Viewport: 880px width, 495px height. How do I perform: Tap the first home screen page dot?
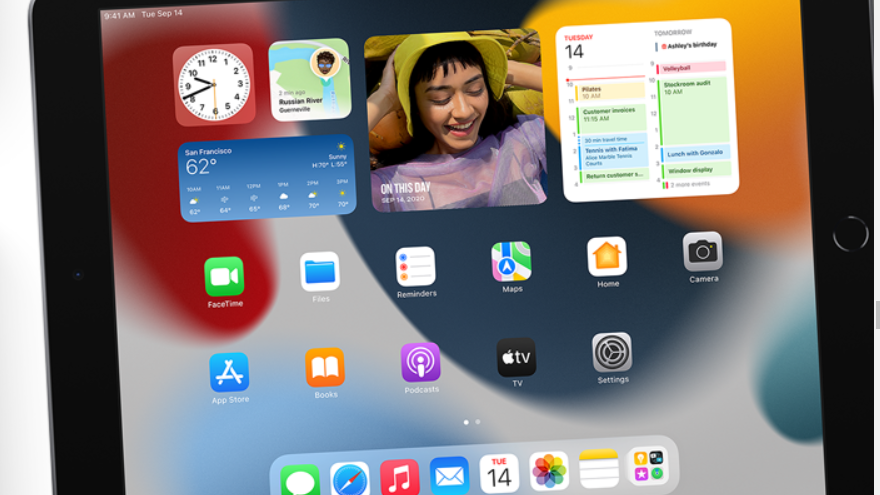tap(466, 422)
